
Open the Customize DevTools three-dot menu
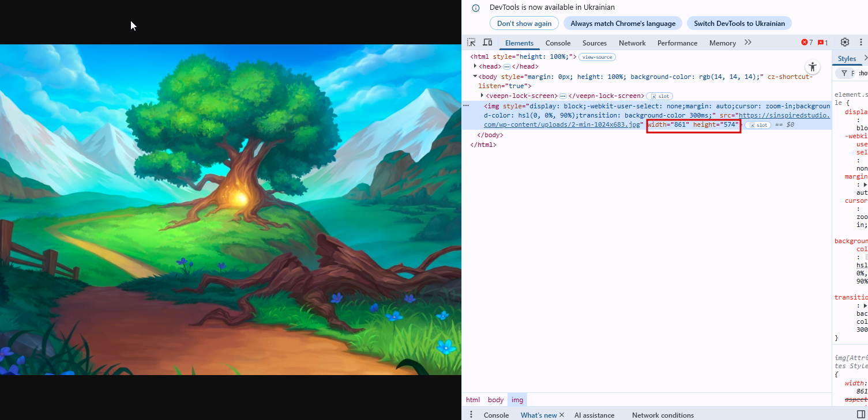tap(861, 42)
